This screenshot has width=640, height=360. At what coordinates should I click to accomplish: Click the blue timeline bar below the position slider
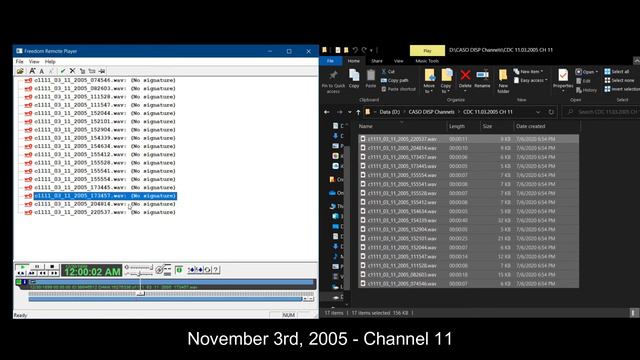pyautogui.click(x=165, y=299)
